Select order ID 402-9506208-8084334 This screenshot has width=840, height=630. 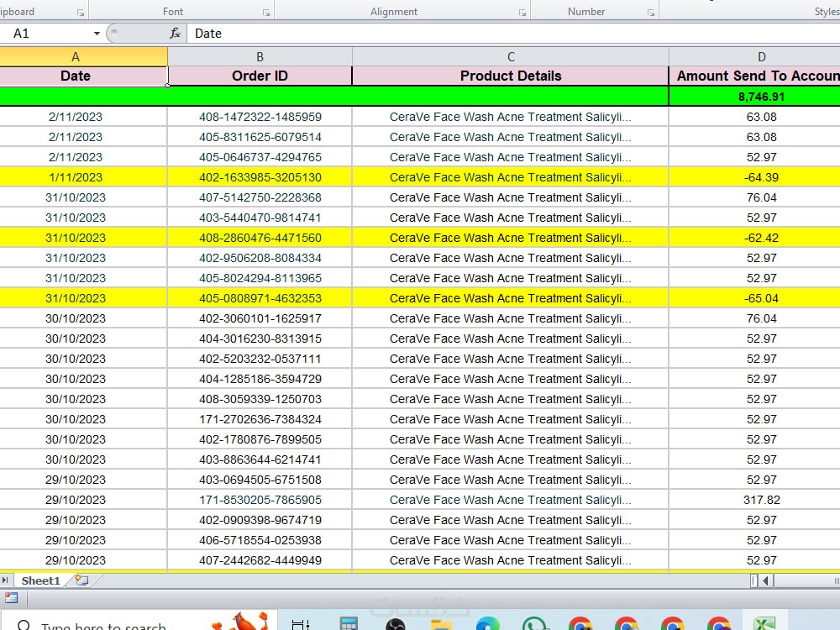coord(260,258)
